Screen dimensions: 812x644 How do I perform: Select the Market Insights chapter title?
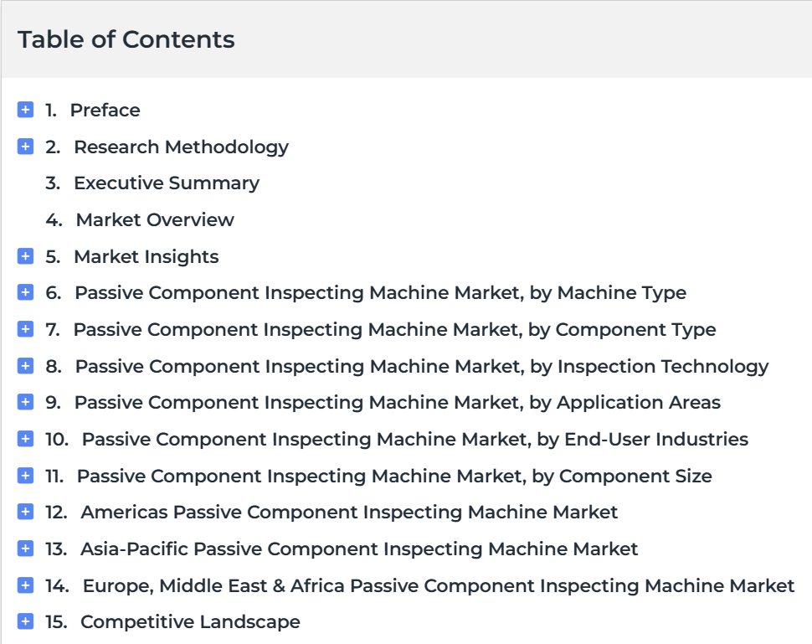coord(146,256)
